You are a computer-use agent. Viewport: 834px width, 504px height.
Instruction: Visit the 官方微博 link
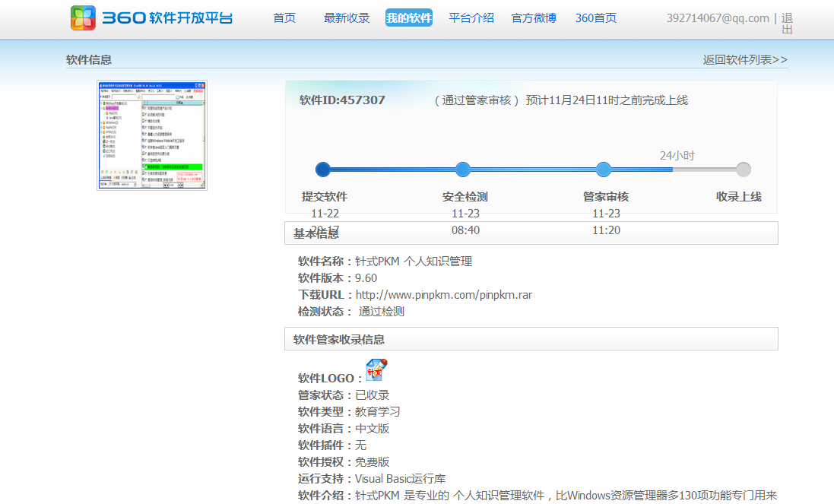(534, 18)
